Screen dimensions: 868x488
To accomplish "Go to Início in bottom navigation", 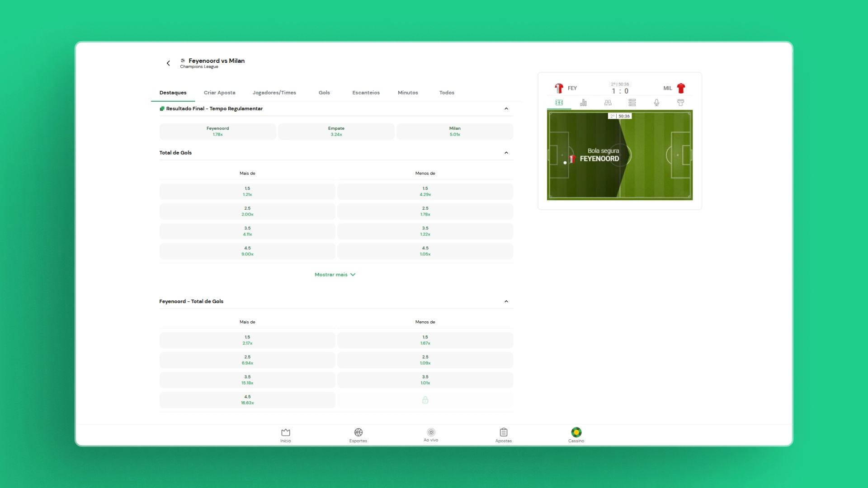I will [286, 436].
